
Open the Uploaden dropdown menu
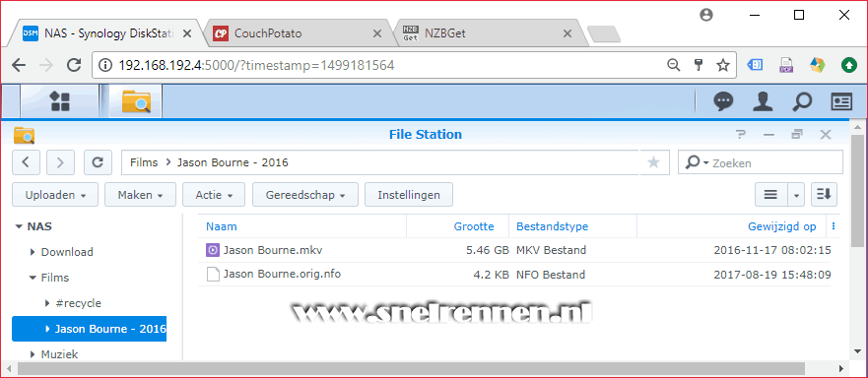pos(55,195)
